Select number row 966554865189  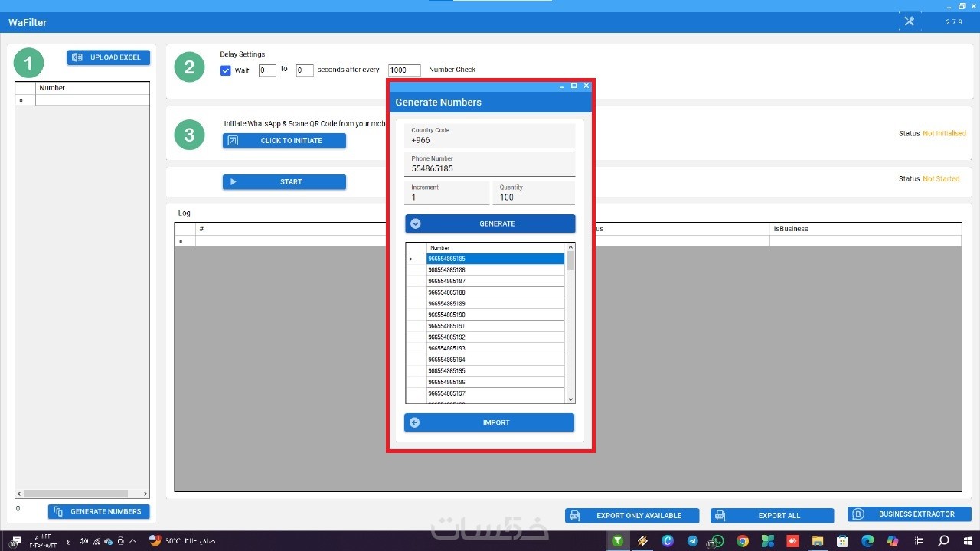pyautogui.click(x=495, y=304)
